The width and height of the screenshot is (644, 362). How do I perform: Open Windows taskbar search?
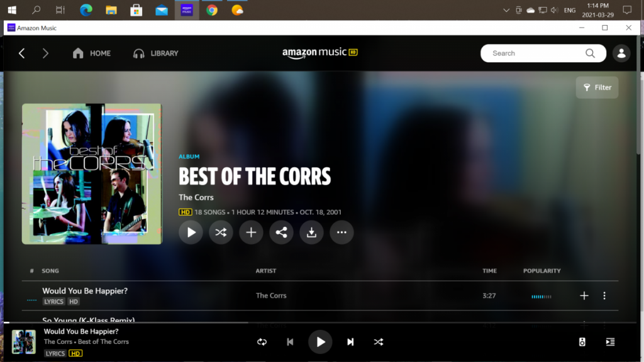coord(36,10)
